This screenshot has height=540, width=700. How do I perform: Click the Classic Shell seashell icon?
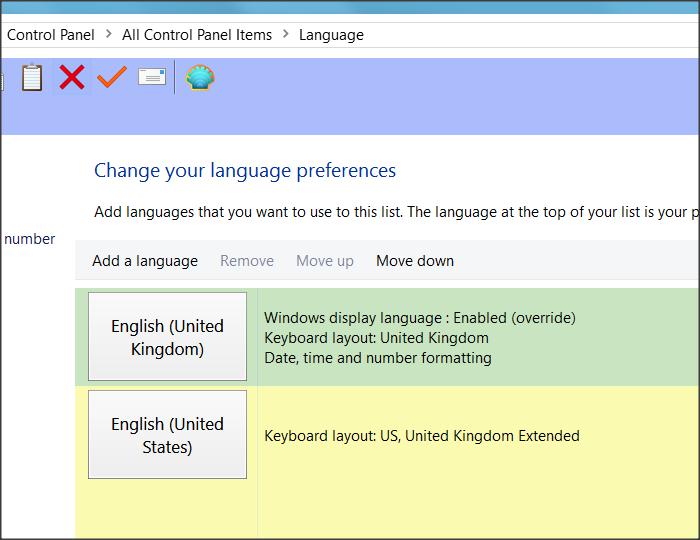pyautogui.click(x=200, y=77)
